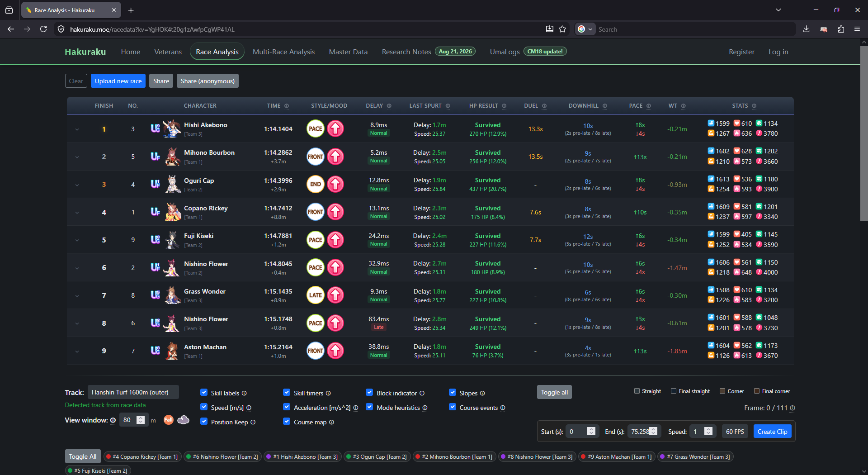
Task: Click the Share (anonymous) button
Action: point(208,81)
